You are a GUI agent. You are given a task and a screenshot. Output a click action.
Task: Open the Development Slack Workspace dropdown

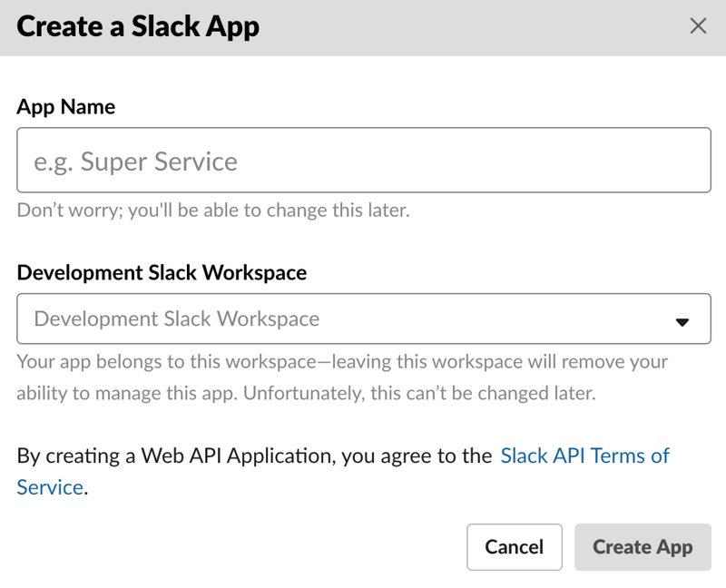[x=363, y=318]
